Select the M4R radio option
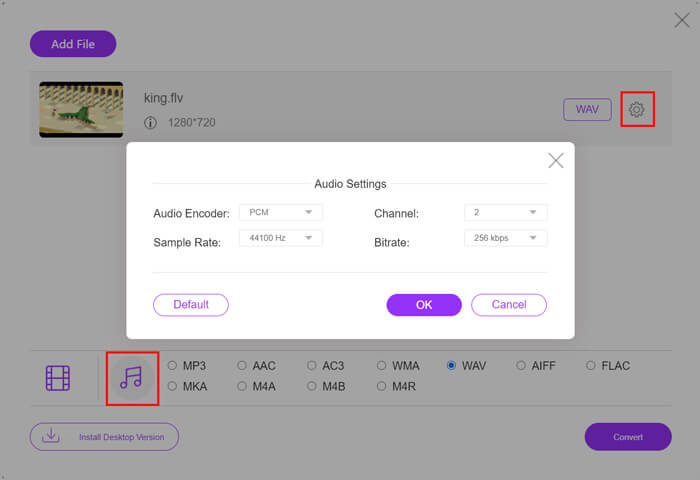Viewport: 700px width, 480px height. click(381, 386)
